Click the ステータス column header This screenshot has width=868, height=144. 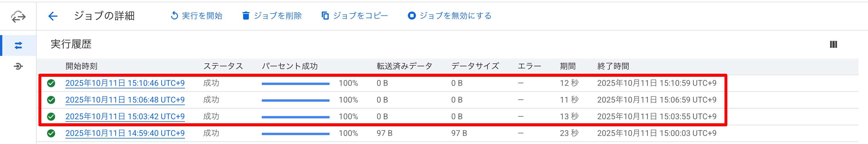pos(223,66)
